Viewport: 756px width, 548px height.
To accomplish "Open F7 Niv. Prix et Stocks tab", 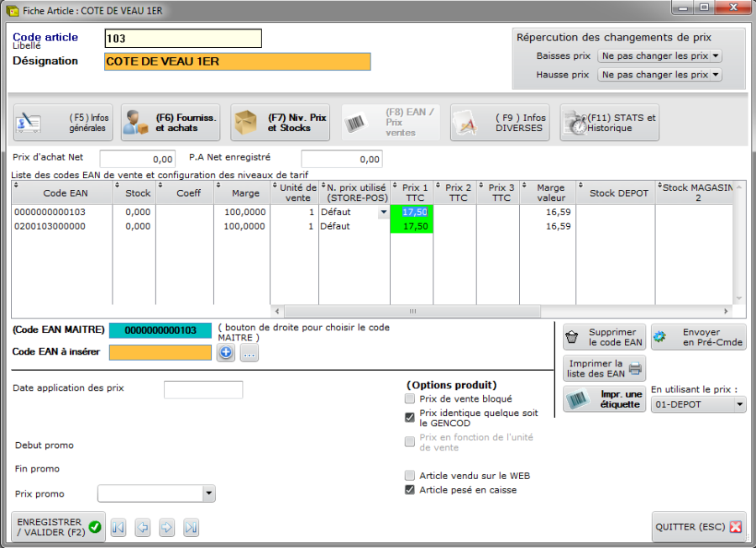I will point(280,123).
